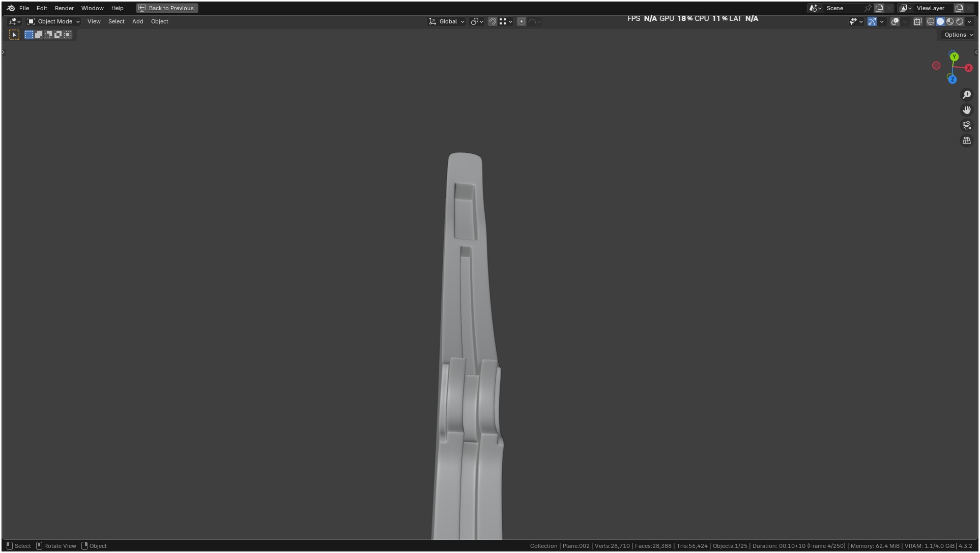Click the Collection text in status bar
Screen dimensions: 980x553
[x=543, y=546]
